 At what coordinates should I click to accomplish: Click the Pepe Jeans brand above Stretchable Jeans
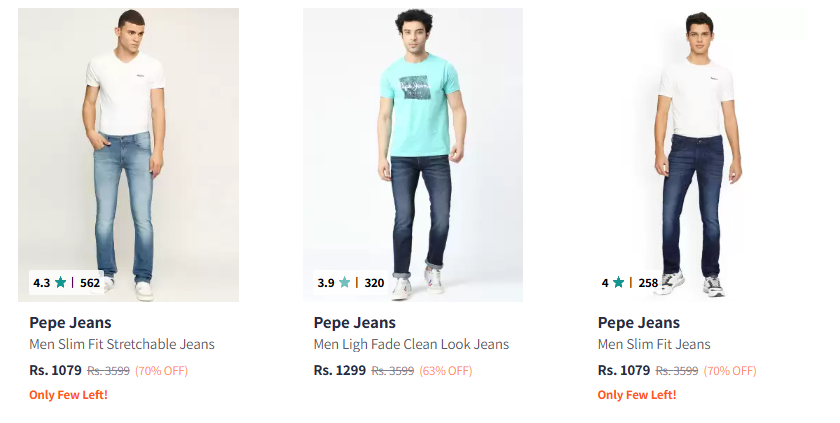click(x=70, y=323)
